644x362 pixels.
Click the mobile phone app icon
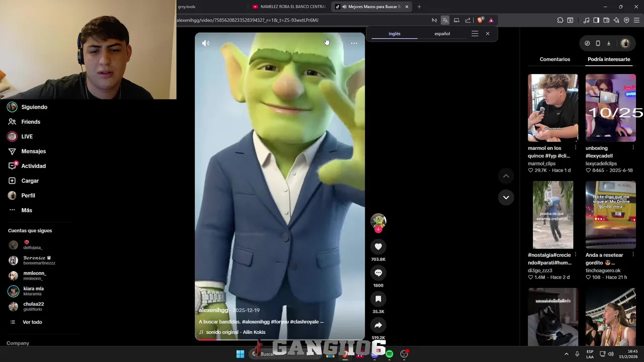tap(598, 43)
